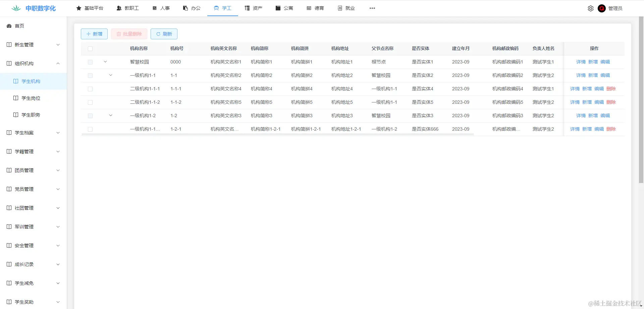
Task: Click the 安全管理 sidebar icon
Action: point(9,246)
